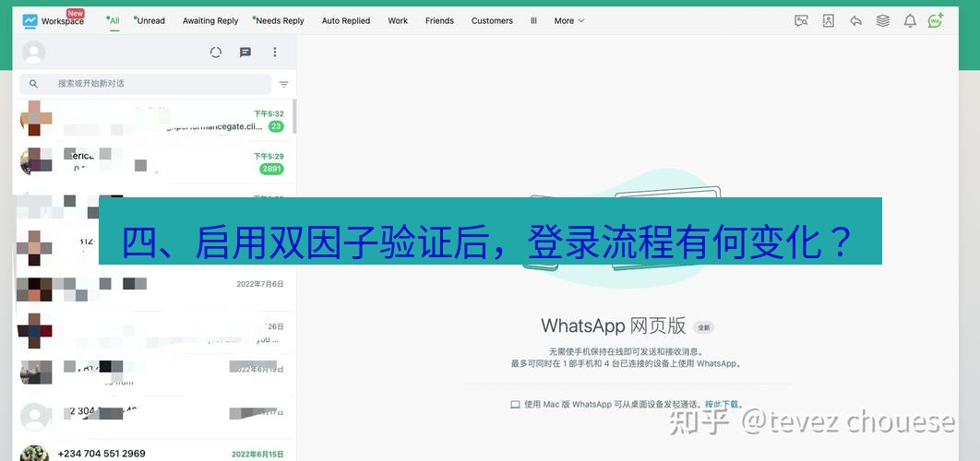Open the chat with 23 unread messages
The height and width of the screenshot is (461, 980).
coord(152,120)
